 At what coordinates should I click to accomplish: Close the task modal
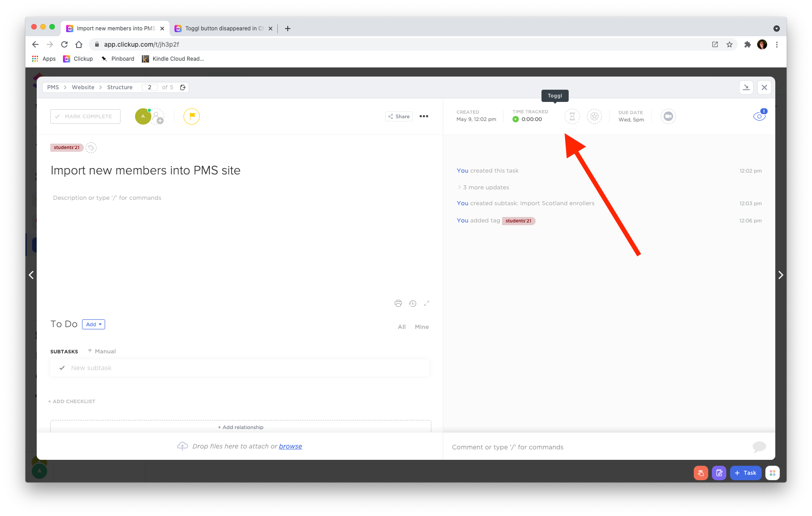click(764, 87)
